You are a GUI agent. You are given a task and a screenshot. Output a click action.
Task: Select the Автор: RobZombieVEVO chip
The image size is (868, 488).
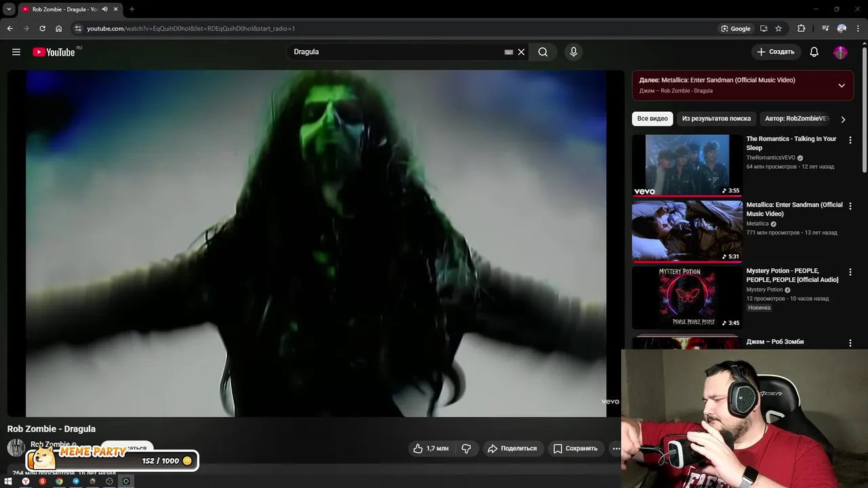[797, 119]
